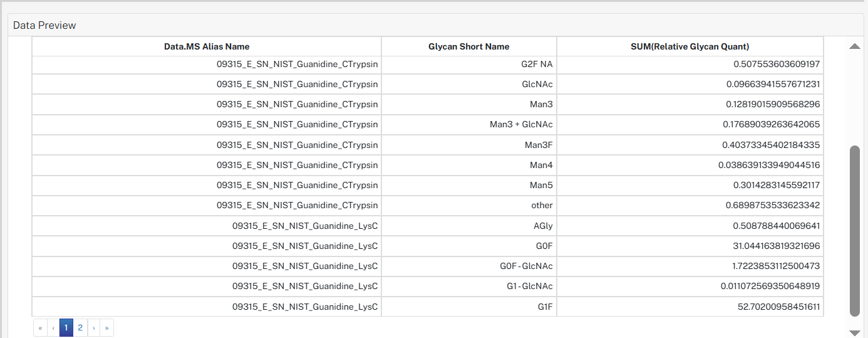This screenshot has height=338, width=868.
Task: Click the Glycan Short Name column header
Action: tap(469, 46)
